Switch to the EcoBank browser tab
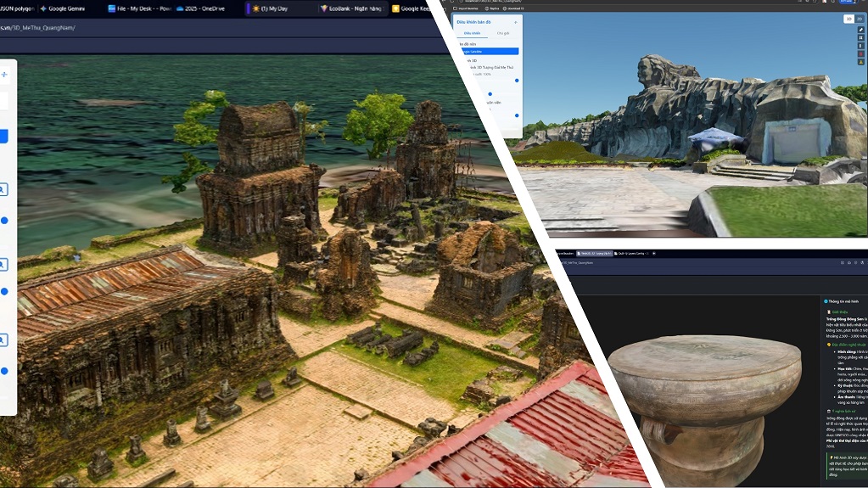 click(x=351, y=8)
